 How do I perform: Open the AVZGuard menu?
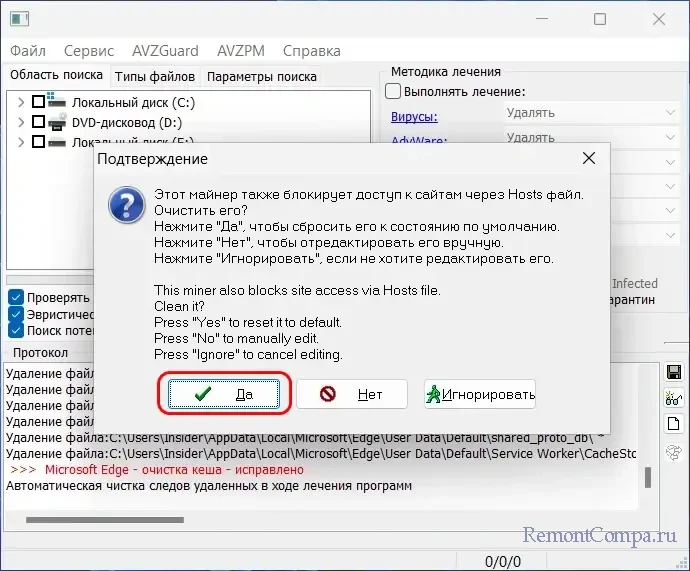[165, 51]
